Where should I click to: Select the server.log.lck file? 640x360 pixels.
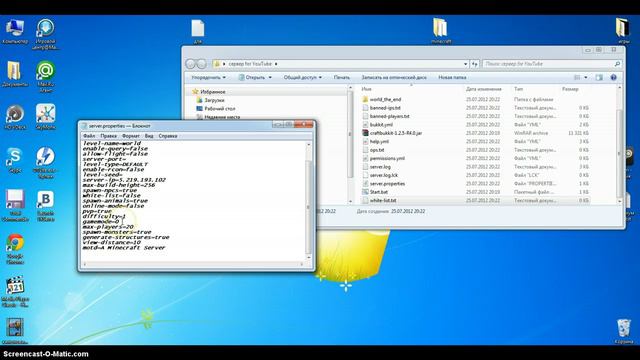point(384,175)
